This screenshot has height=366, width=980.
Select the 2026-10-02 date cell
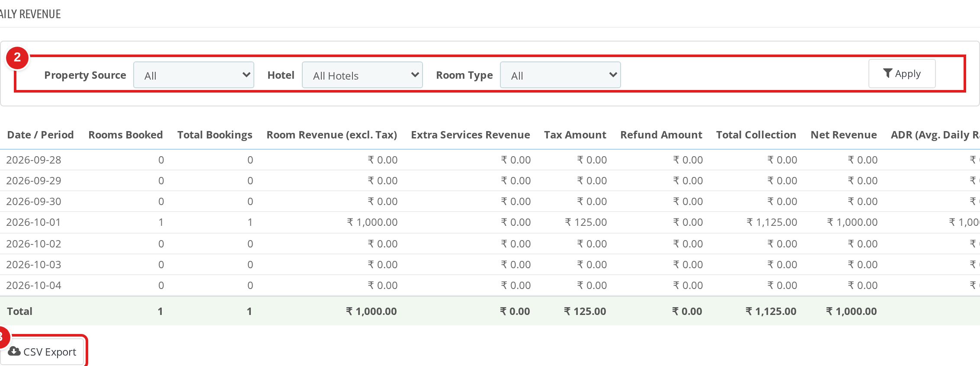pyautogui.click(x=34, y=244)
